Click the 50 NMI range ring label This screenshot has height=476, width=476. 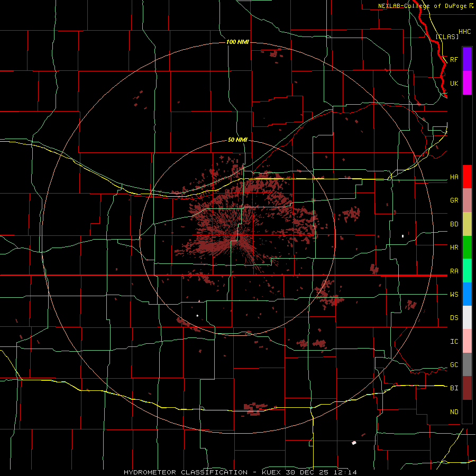point(237,140)
